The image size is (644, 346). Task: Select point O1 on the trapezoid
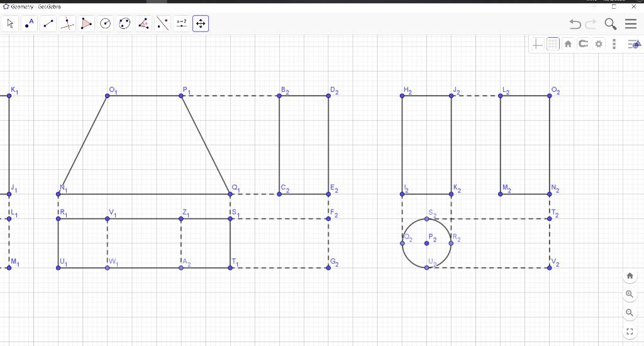point(107,96)
